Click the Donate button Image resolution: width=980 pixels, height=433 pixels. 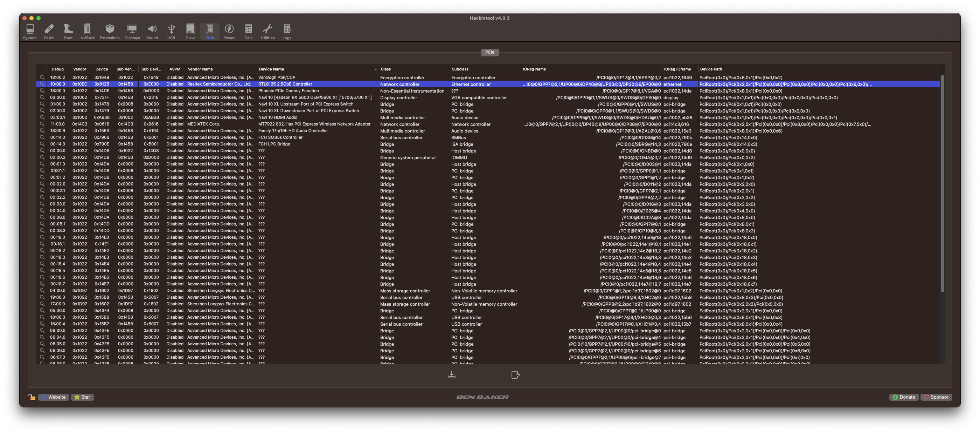[904, 397]
